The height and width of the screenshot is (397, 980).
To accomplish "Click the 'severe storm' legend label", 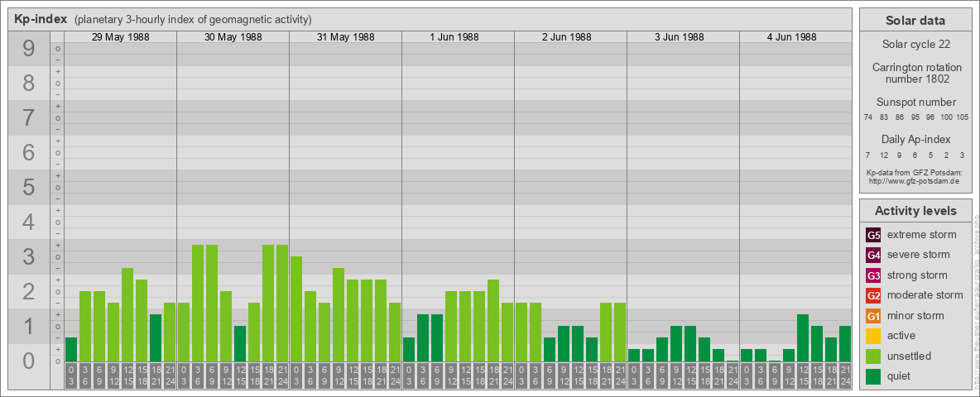I will click(x=919, y=255).
